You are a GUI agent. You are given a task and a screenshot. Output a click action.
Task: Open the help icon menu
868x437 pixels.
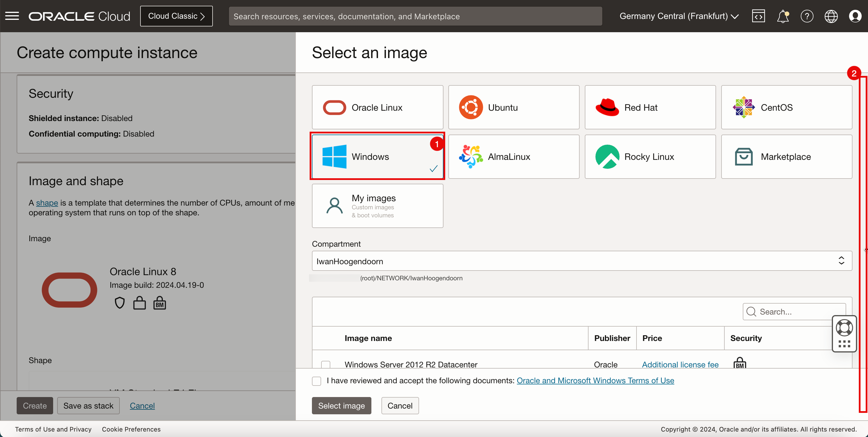click(x=807, y=16)
